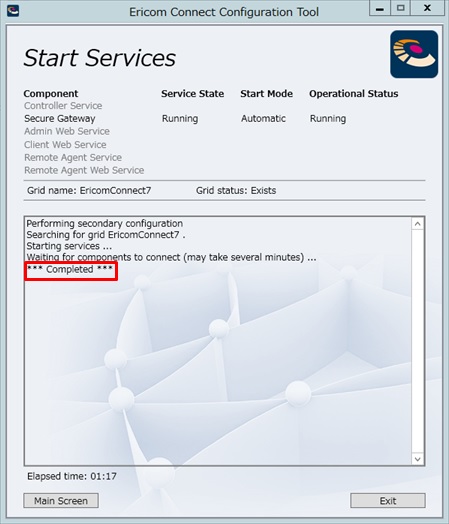Select the Secure Gateway component
The width and height of the screenshot is (449, 524).
pyautogui.click(x=60, y=118)
